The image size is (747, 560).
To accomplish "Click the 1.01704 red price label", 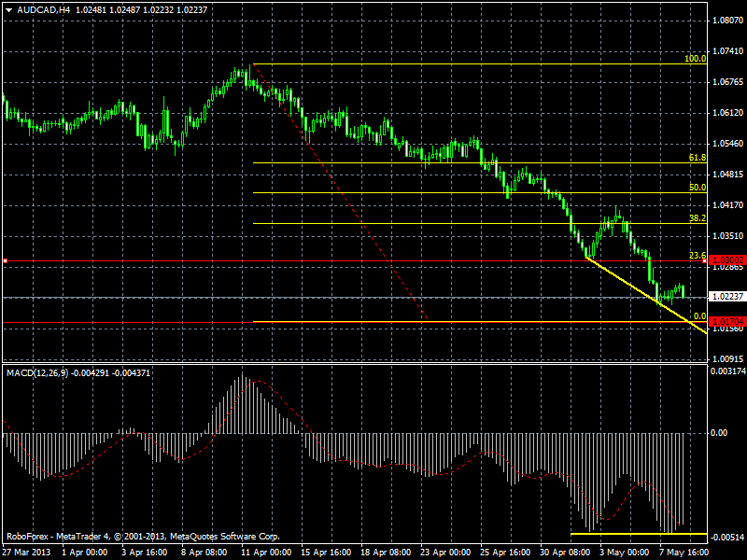I will click(726, 321).
